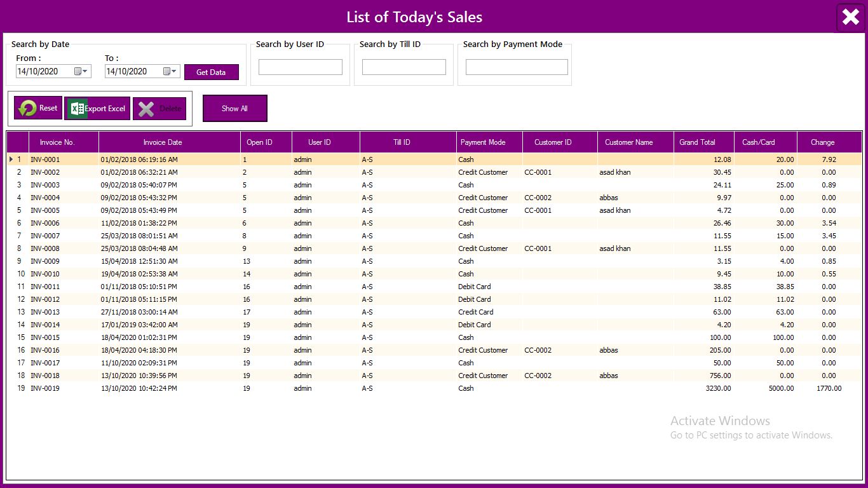Click the Delete button with X icon
The width and height of the screenshot is (868, 488).
pos(159,109)
